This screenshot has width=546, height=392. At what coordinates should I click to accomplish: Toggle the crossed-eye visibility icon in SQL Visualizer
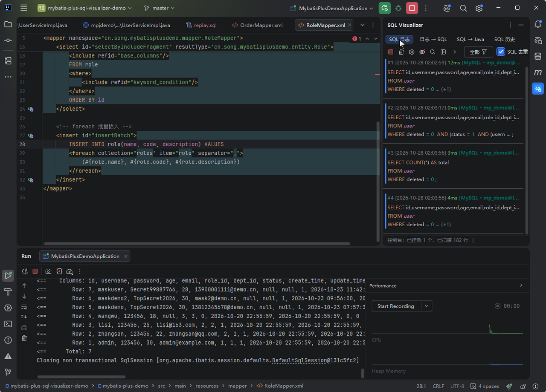pos(422,52)
